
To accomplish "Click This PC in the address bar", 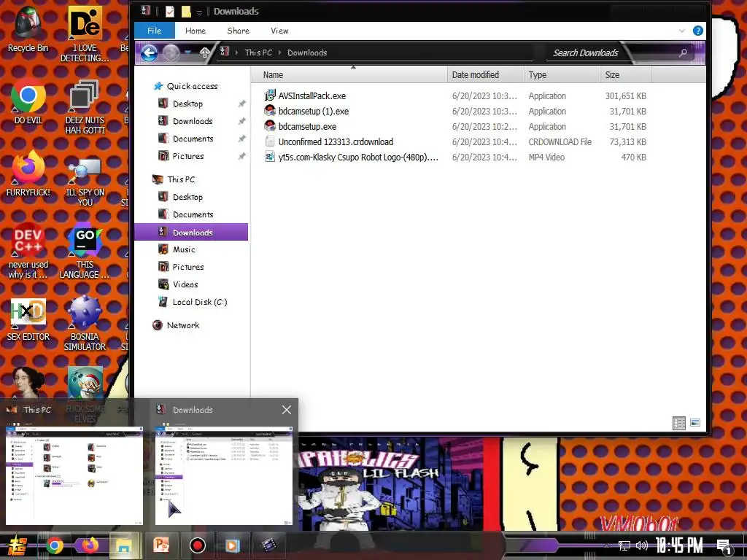I will (258, 52).
